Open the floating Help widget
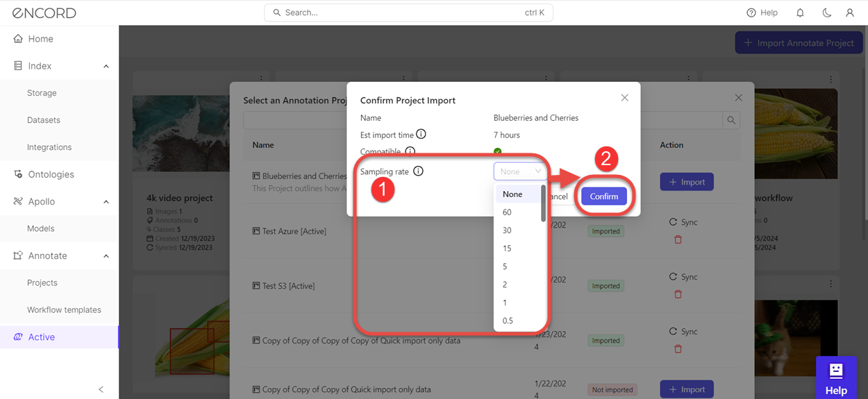The image size is (868, 399). pos(836,378)
